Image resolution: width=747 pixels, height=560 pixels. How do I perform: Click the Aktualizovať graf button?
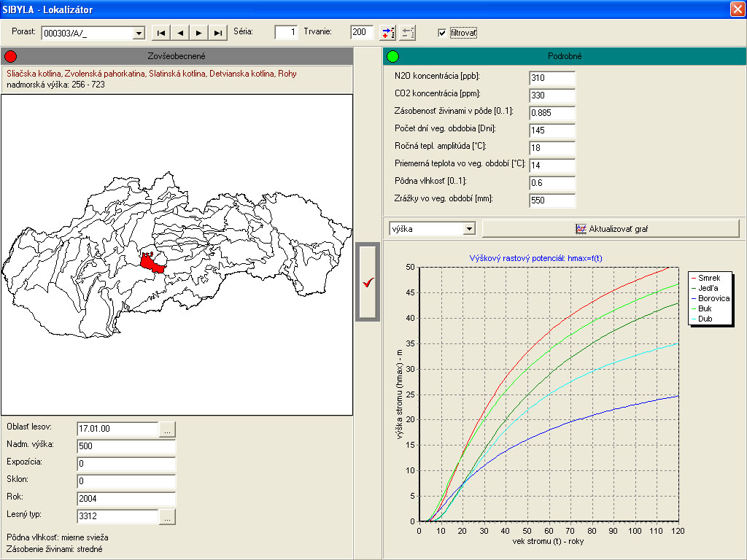(611, 229)
